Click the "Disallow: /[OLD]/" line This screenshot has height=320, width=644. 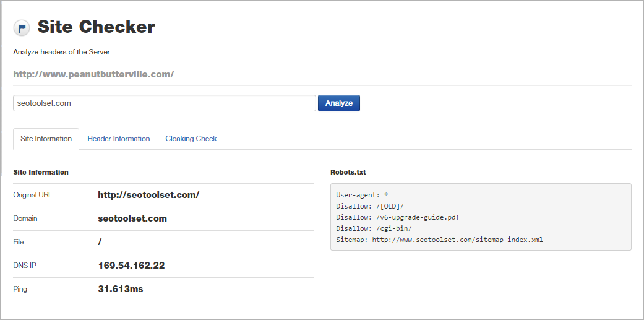point(370,206)
